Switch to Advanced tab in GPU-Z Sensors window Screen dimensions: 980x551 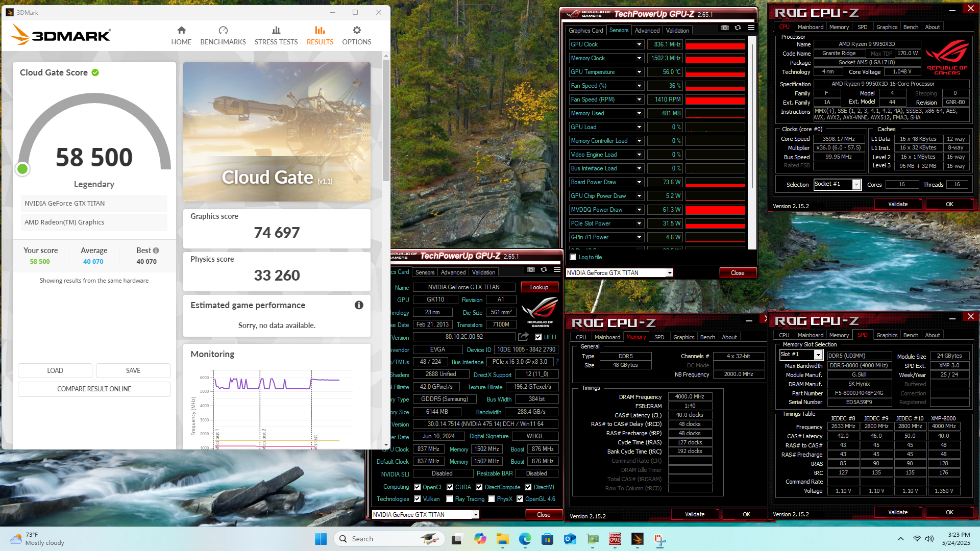647,31
